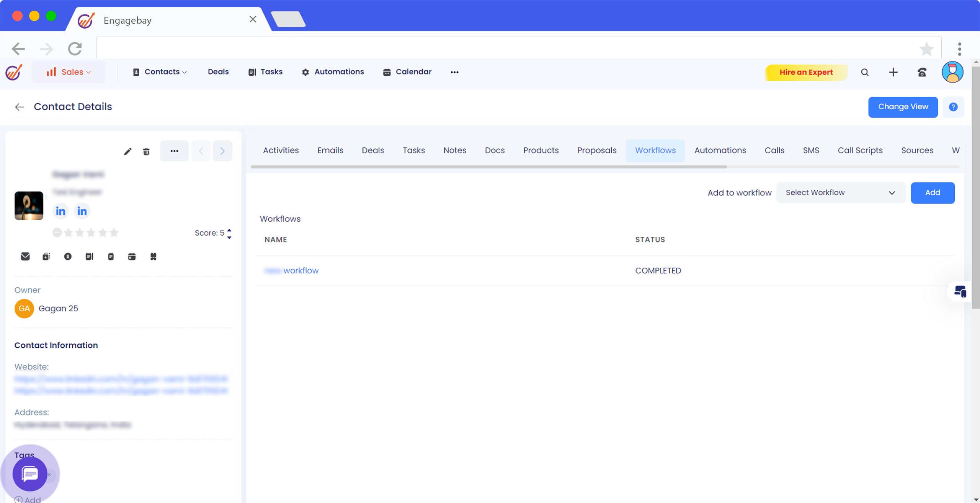Click the envelope send email icon
Screen dimensions: 980x503
click(25, 256)
